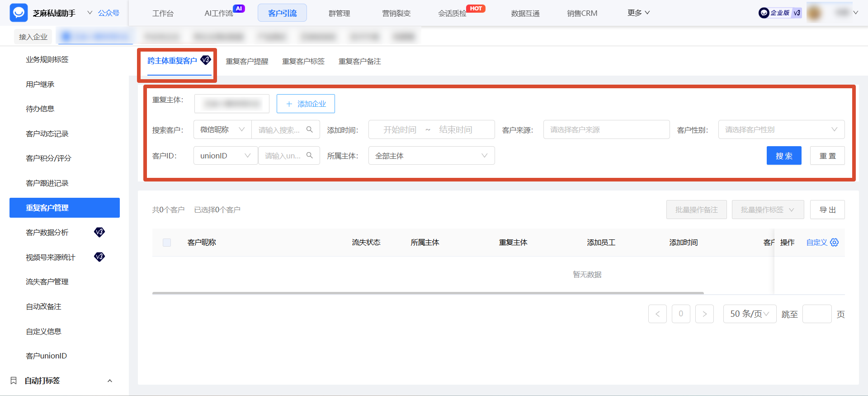Open the 工作台 top menu
Image resolution: width=868 pixels, height=396 pixels.
point(163,13)
